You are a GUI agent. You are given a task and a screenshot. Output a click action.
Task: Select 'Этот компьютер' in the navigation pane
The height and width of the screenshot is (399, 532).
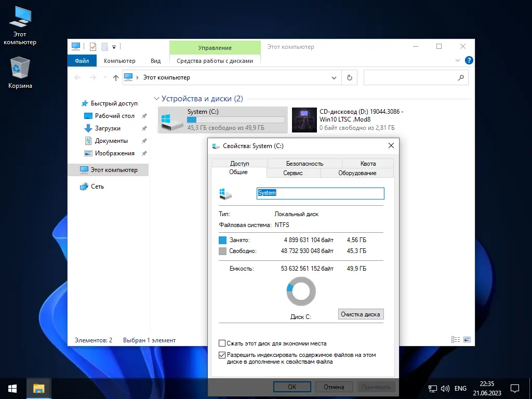(109, 170)
